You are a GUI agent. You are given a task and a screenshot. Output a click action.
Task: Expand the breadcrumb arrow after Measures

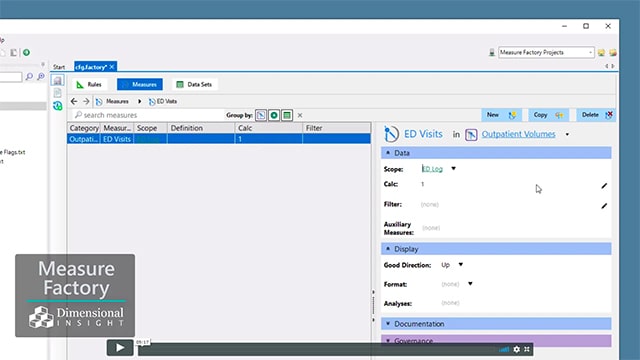pyautogui.click(x=140, y=101)
